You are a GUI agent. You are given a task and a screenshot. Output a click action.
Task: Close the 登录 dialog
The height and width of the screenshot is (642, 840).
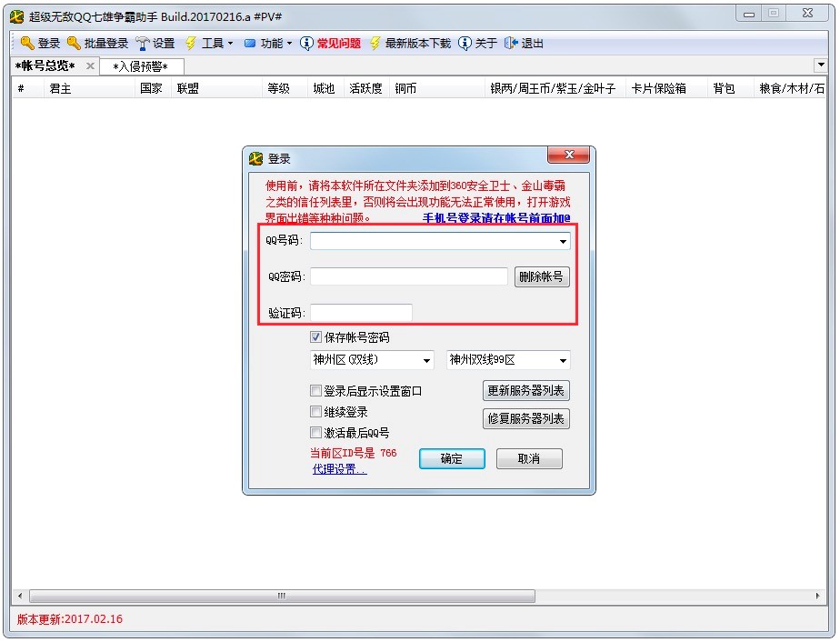(x=568, y=155)
